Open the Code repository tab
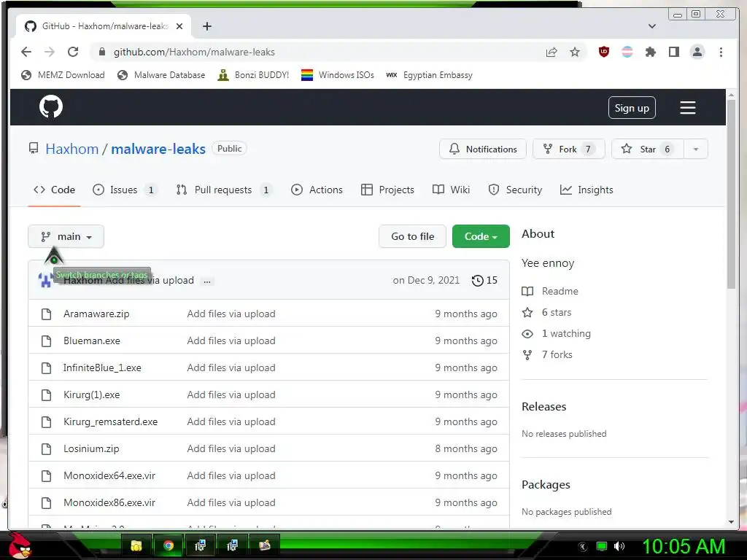The height and width of the screenshot is (560, 747). [54, 190]
